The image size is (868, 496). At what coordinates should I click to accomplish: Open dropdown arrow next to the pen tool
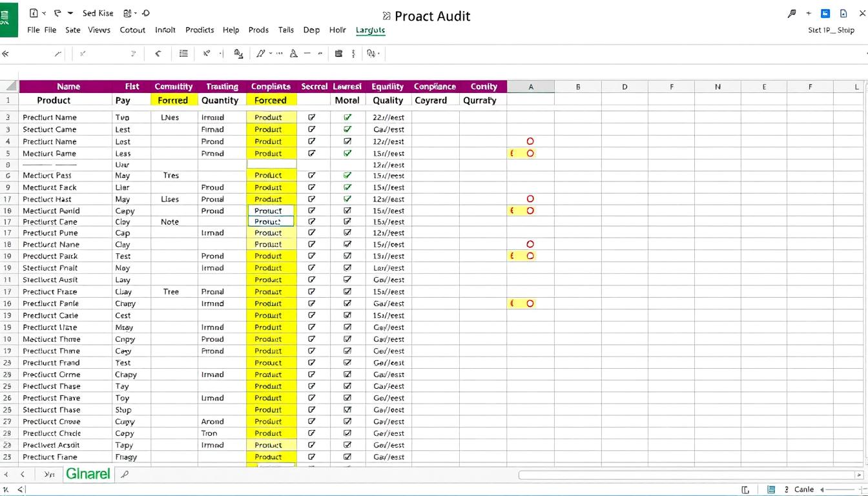(x=271, y=54)
